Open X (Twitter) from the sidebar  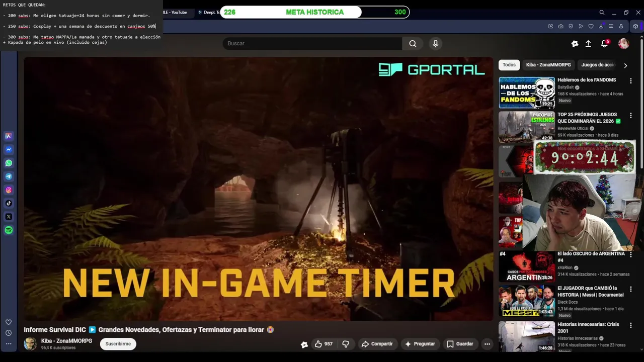pyautogui.click(x=9, y=217)
